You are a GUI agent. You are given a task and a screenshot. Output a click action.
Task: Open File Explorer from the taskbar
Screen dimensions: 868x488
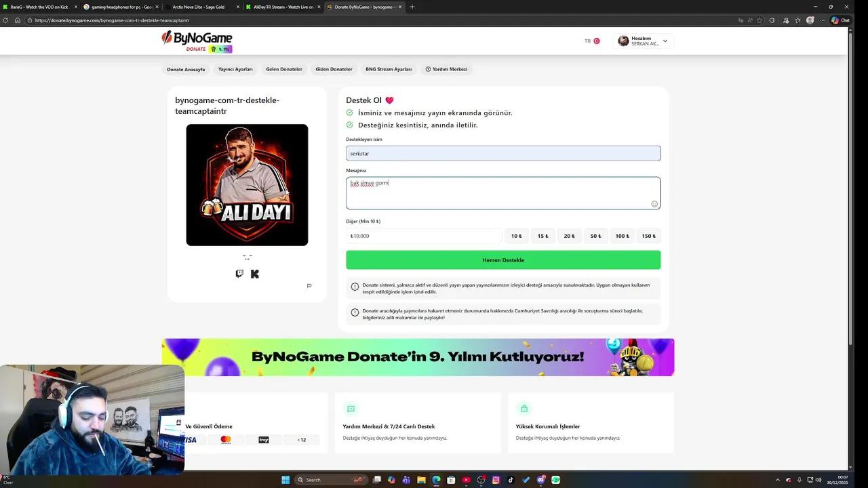[x=421, y=480]
